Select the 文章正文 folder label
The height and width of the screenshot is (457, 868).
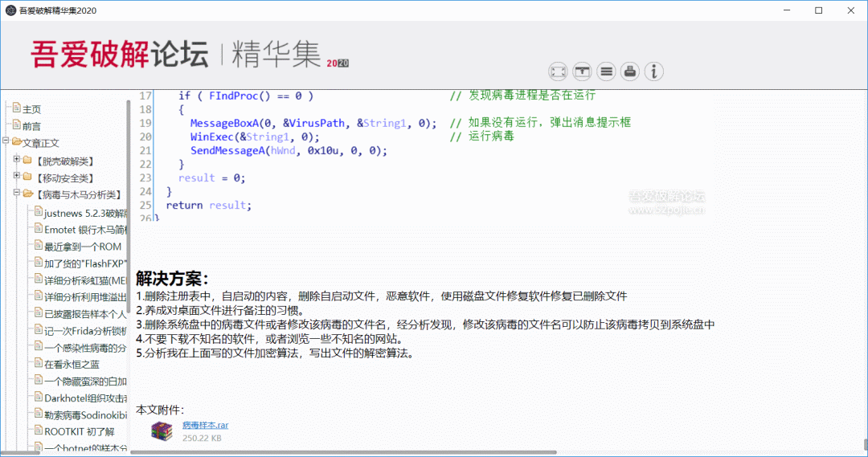[x=40, y=143]
